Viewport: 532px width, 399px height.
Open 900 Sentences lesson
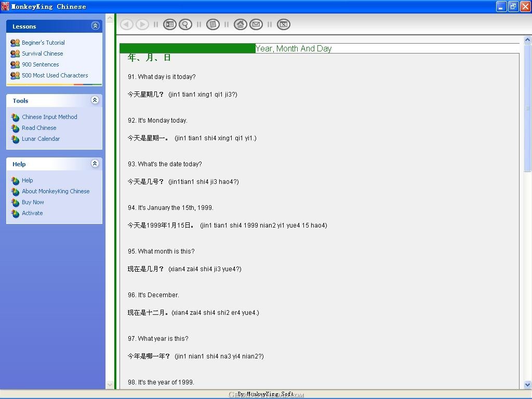coord(41,64)
